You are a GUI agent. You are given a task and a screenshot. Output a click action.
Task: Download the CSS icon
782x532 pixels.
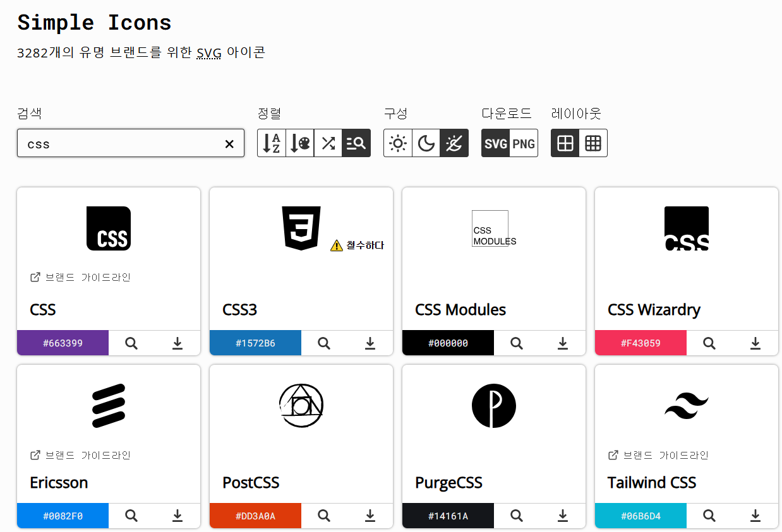177,343
